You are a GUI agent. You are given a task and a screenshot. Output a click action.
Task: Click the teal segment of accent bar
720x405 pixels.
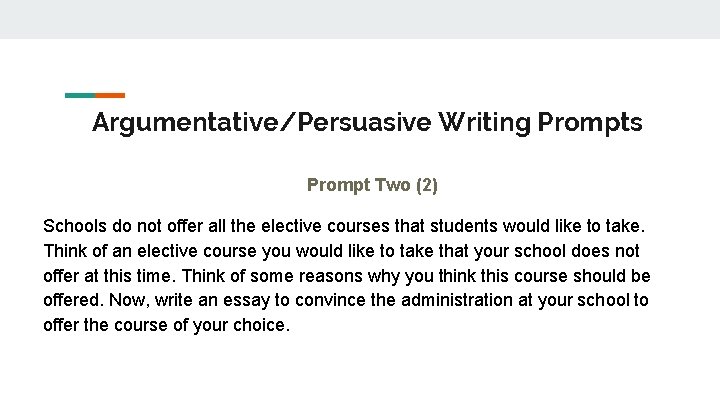coord(79,96)
